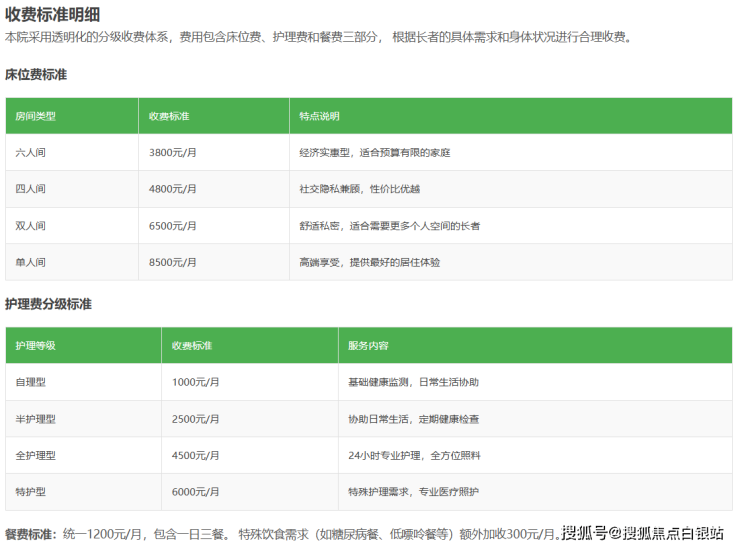The image size is (740, 549).
Task: Click the 6000元/月 price for 特护型
Action: [x=195, y=492]
